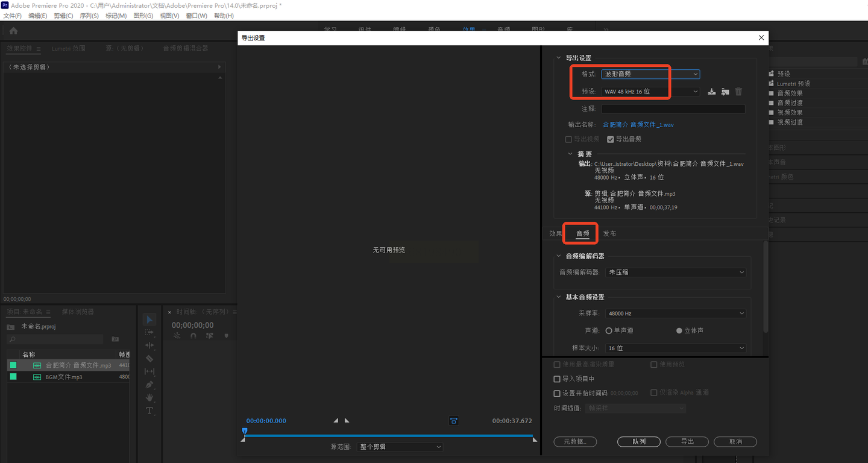This screenshot has width=868, height=463.
Task: Select the Type tool
Action: (x=149, y=411)
